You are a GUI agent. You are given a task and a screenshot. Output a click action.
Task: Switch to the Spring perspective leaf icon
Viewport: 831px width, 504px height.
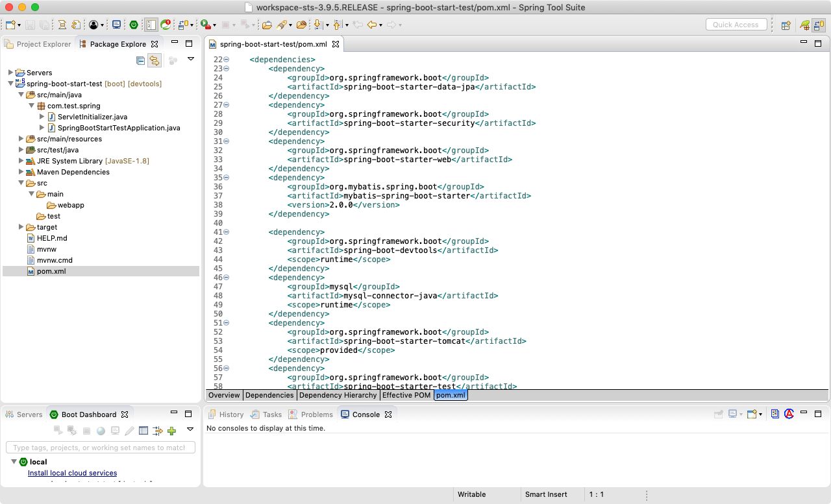coord(805,25)
